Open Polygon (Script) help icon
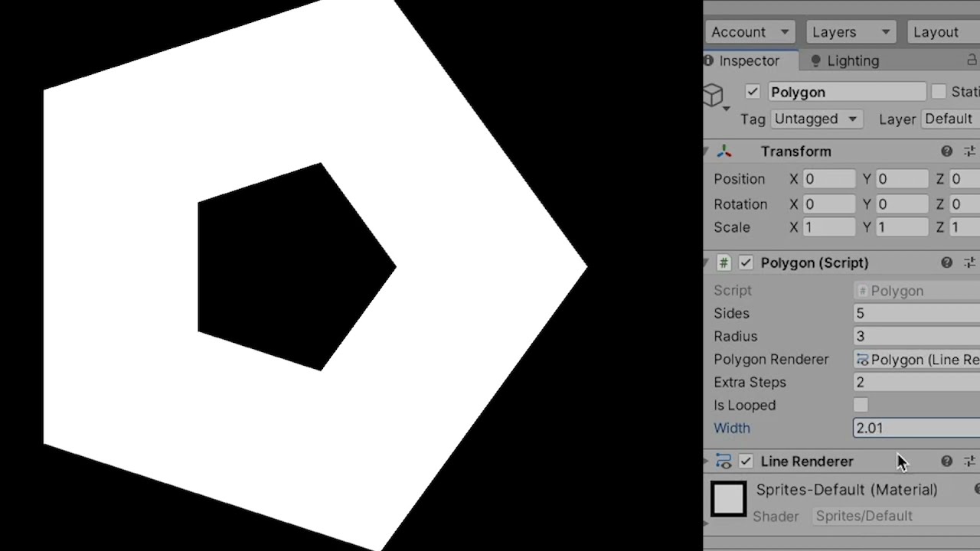The width and height of the screenshot is (980, 551). click(x=947, y=262)
